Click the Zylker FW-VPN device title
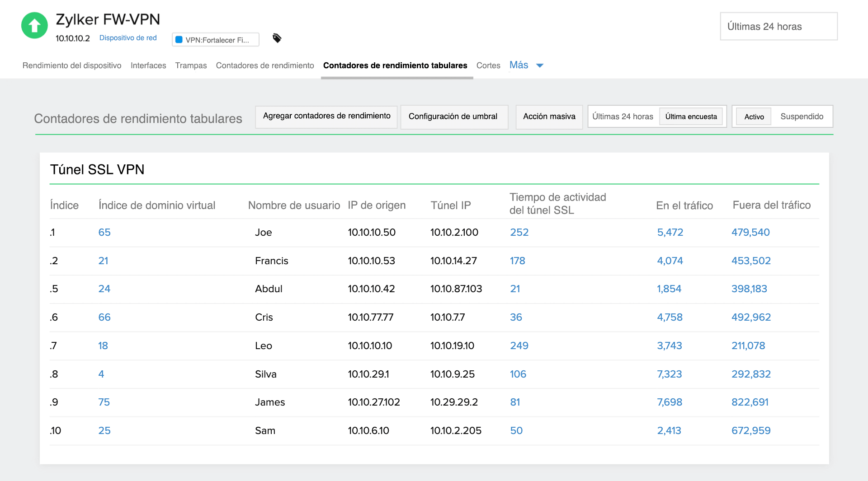The width and height of the screenshot is (868, 481). pyautogui.click(x=108, y=19)
